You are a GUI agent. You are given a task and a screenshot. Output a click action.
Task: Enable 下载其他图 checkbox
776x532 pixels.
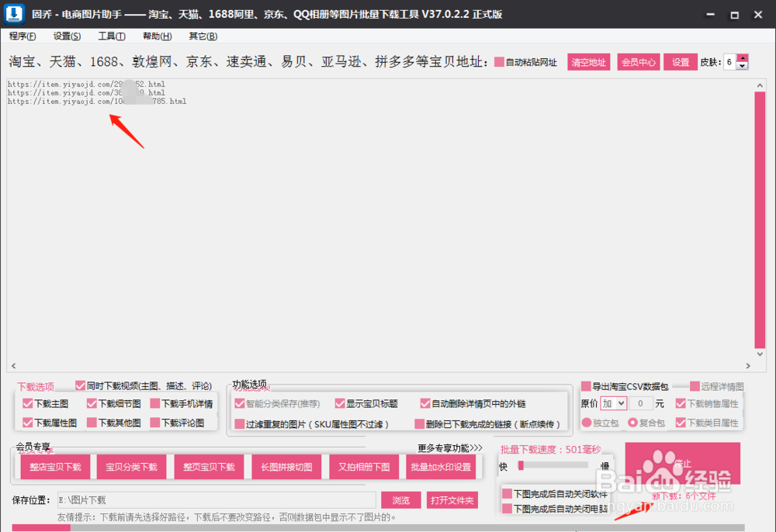92,422
